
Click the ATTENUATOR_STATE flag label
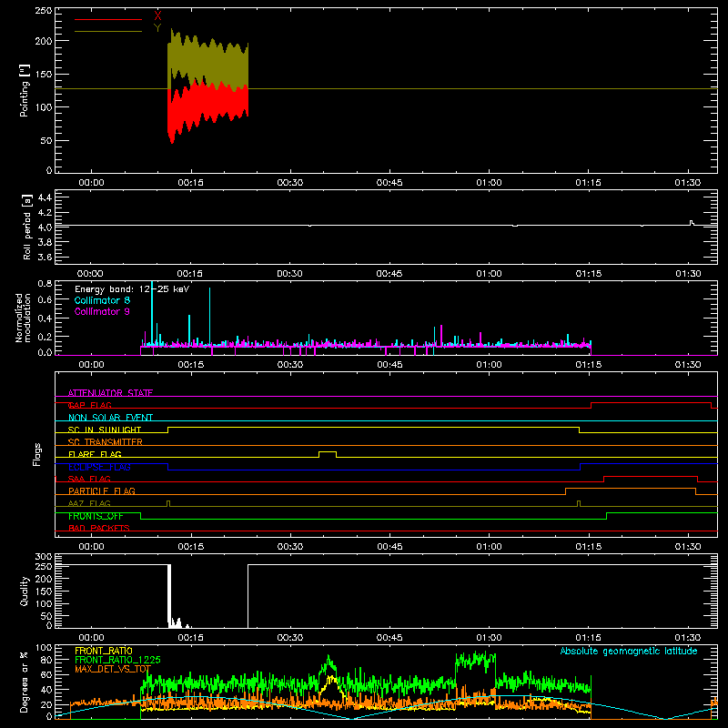point(110,393)
